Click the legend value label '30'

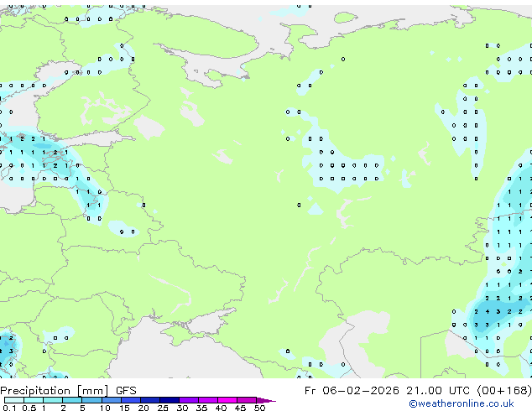(x=182, y=408)
